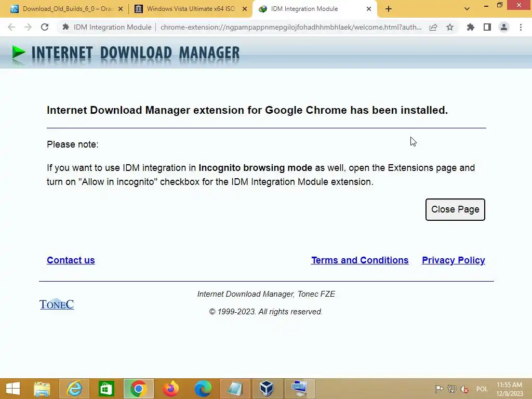
Task: Close the Windows Vista Ultimate x64 ISO tab
Action: [x=245, y=9]
